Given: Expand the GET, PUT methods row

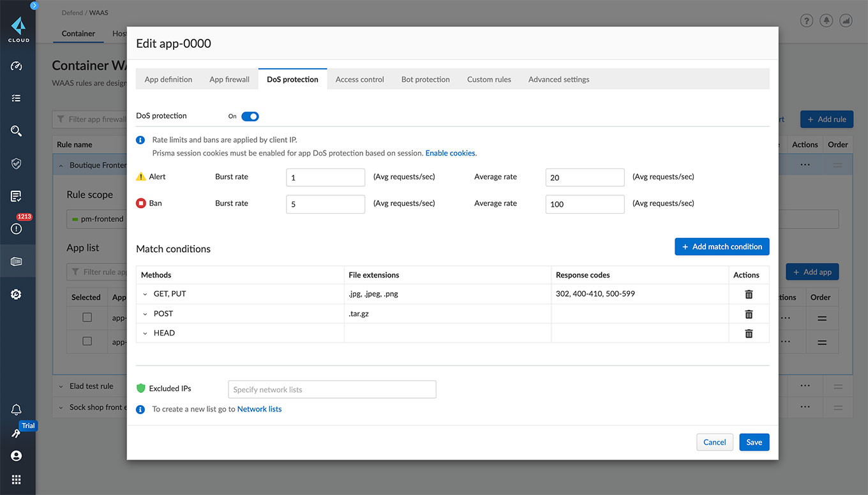Looking at the screenshot, I should click(x=145, y=294).
